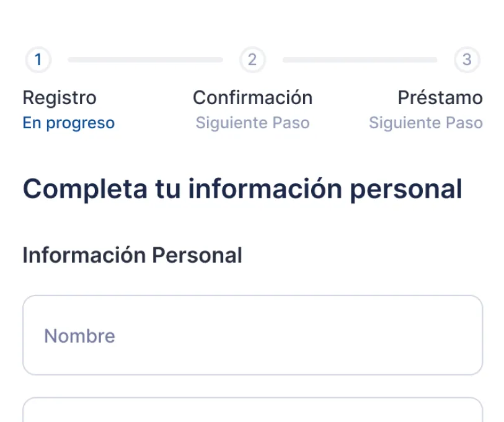Go to the Registro step label
504x422 pixels.
pyautogui.click(x=60, y=98)
